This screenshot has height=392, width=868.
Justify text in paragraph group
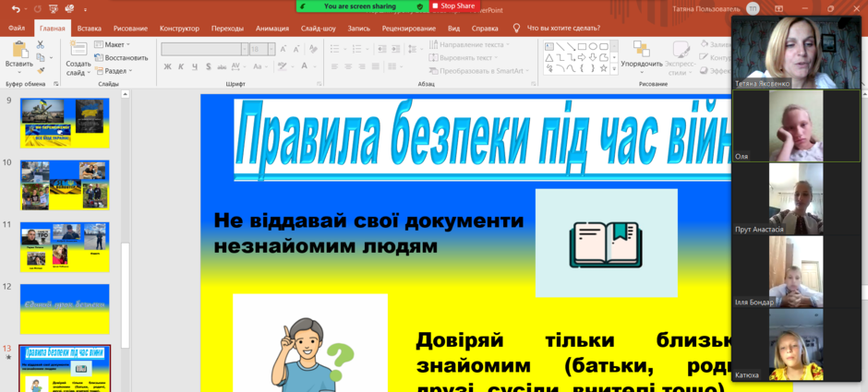pos(376,66)
